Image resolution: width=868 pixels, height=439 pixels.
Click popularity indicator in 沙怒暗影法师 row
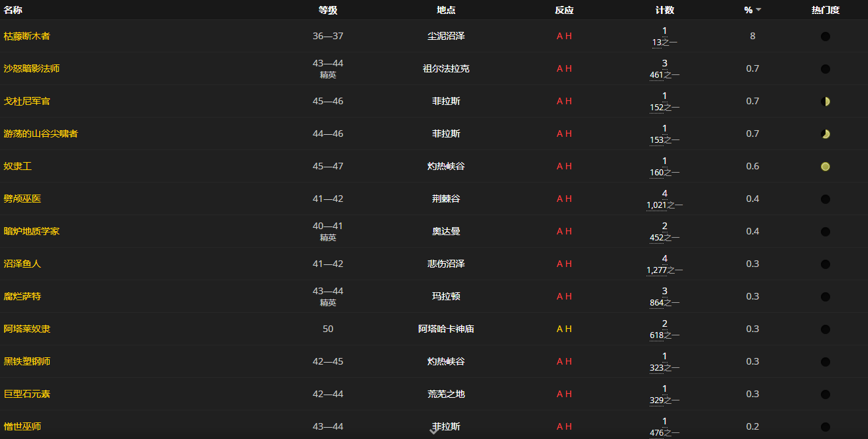[x=826, y=69]
